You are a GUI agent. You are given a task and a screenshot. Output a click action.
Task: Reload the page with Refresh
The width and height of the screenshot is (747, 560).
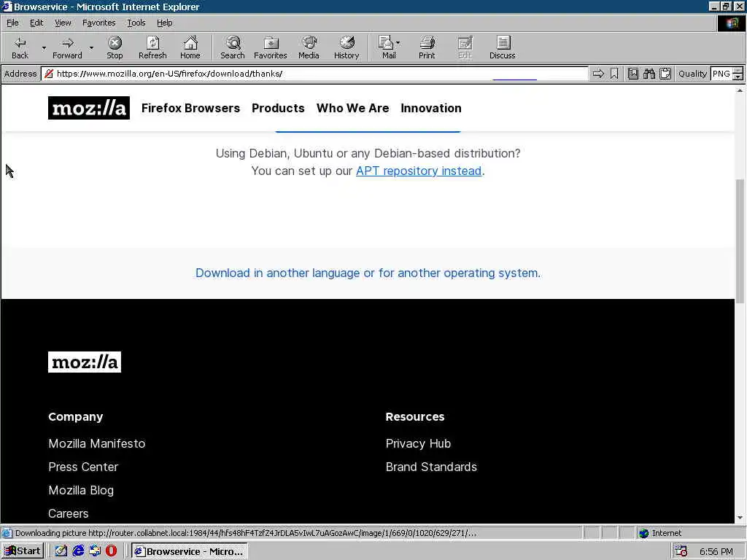(x=152, y=47)
